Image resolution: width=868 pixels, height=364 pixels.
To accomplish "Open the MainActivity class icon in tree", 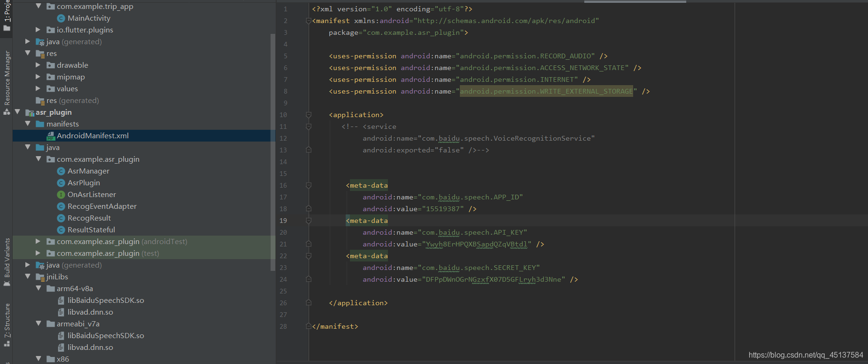I will pyautogui.click(x=61, y=18).
